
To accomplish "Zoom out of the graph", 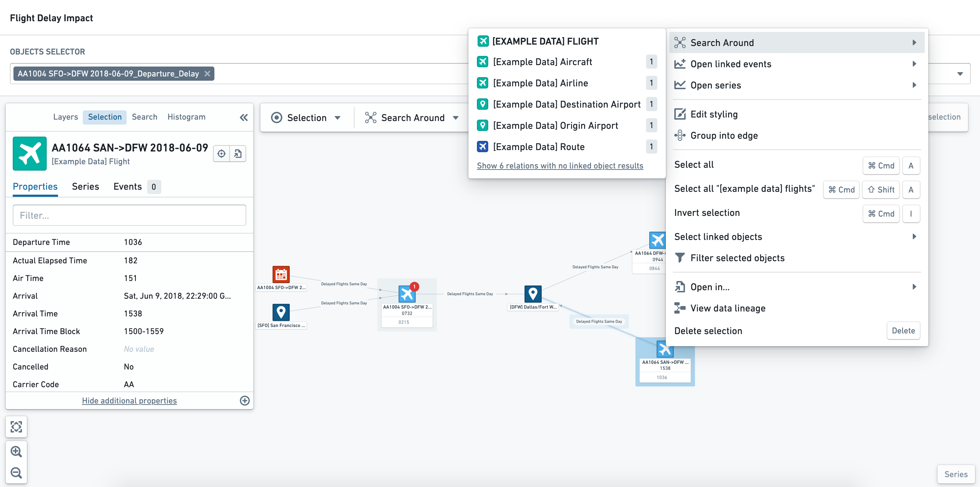I will click(16, 473).
